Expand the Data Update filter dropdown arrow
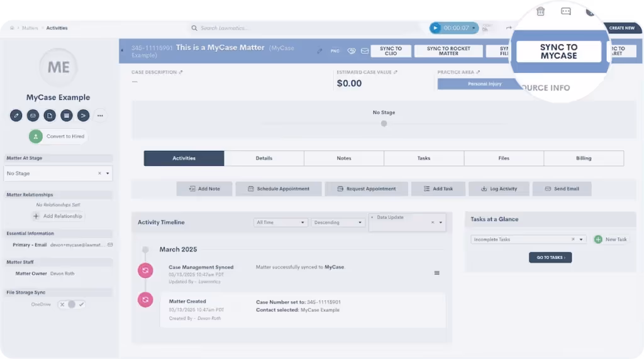The width and height of the screenshot is (644, 359). coord(441,223)
